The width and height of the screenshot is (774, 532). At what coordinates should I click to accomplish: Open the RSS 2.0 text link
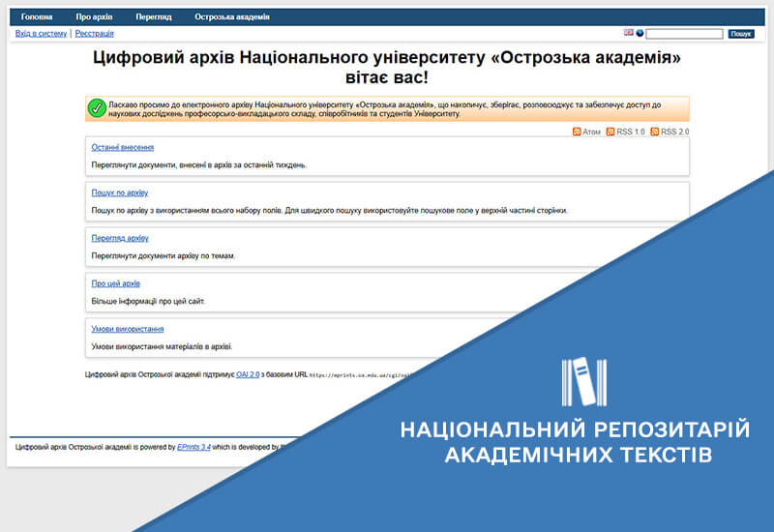pyautogui.click(x=674, y=132)
